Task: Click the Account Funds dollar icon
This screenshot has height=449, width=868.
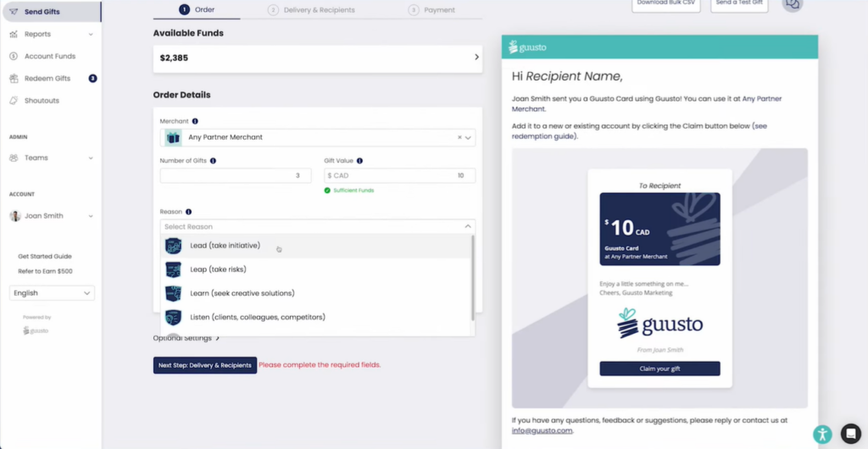Action: 14,57
